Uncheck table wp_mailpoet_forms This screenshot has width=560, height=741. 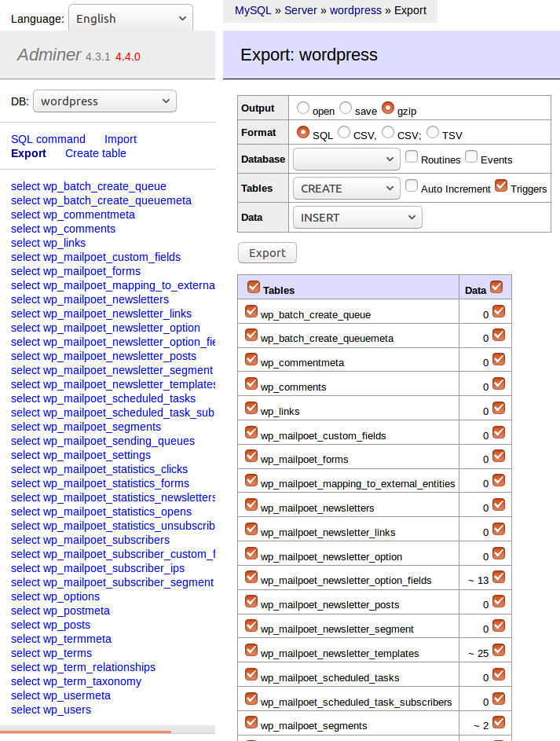pyautogui.click(x=251, y=456)
